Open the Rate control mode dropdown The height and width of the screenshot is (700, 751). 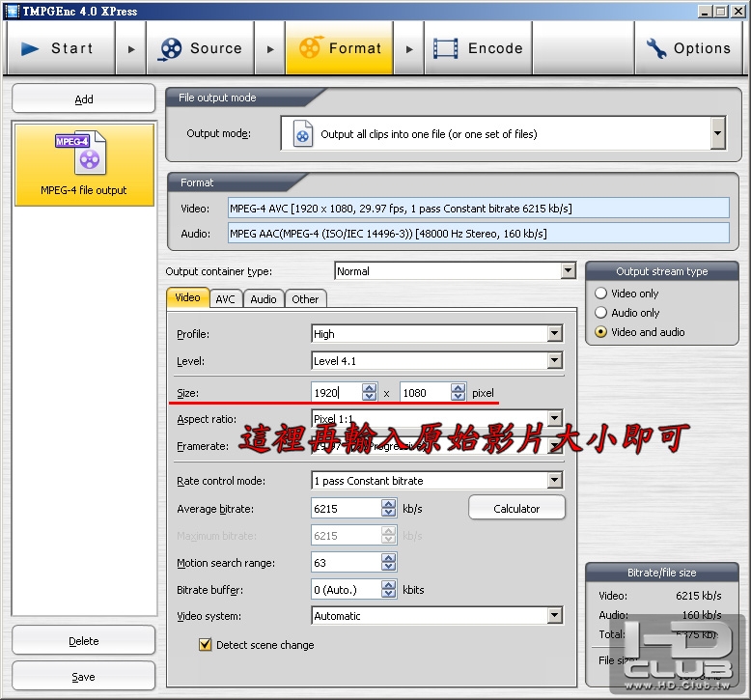pos(555,480)
